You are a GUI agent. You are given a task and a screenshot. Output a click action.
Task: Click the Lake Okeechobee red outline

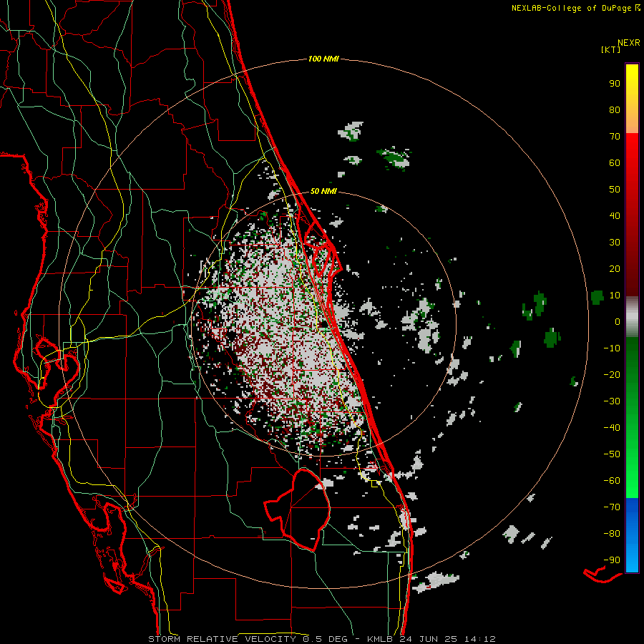tap(297, 509)
